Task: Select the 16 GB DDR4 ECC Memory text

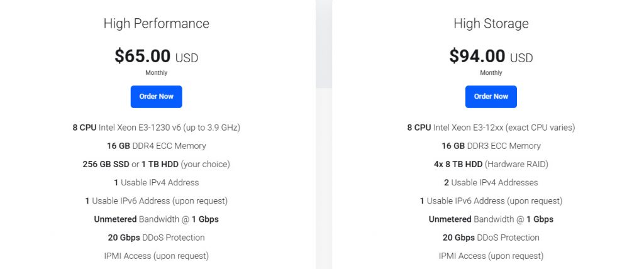Action: [x=156, y=146]
